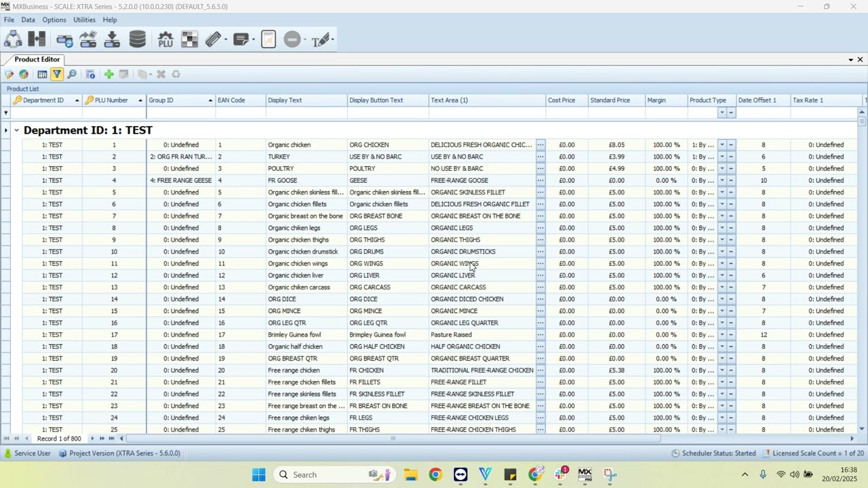Image resolution: width=868 pixels, height=488 pixels.
Task: Click the checkerboard pattern icon
Action: tap(190, 39)
